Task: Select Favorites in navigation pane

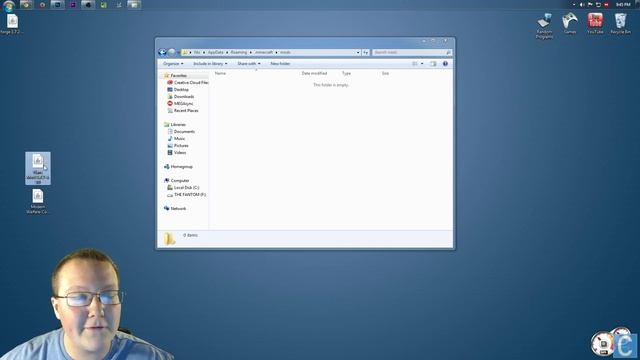Action: pos(178,76)
